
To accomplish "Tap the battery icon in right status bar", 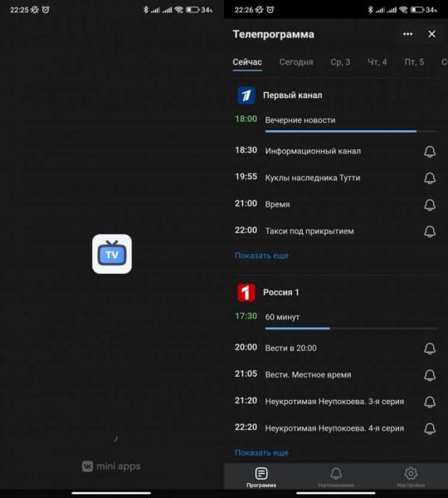I will pyautogui.click(x=417, y=10).
